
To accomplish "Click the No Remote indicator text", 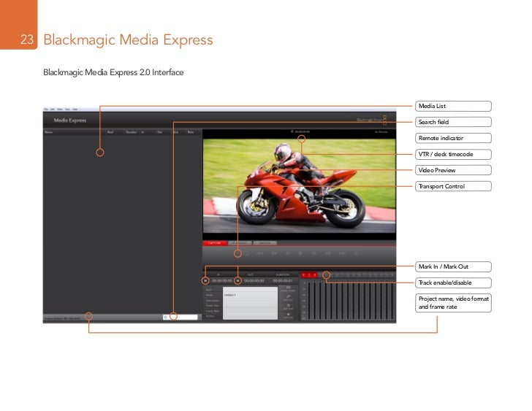I will pos(381,132).
